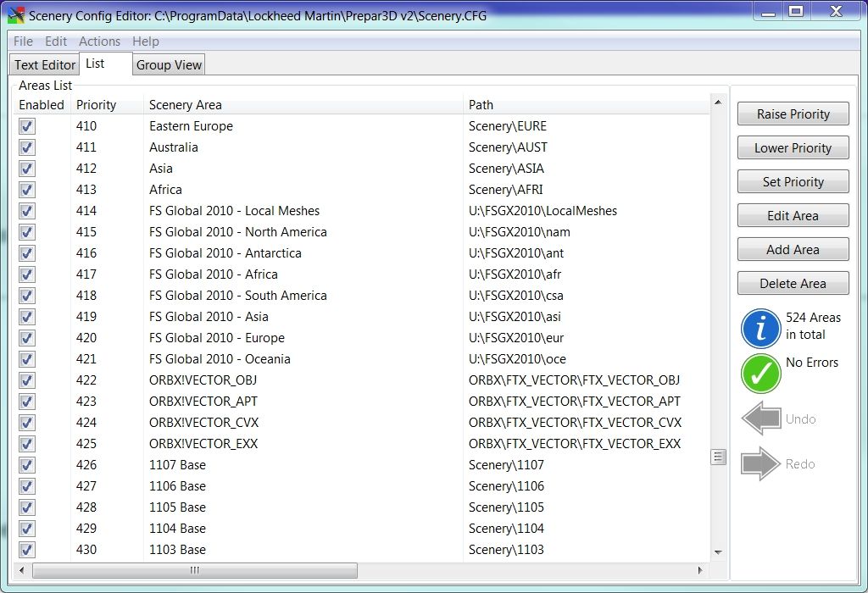Image resolution: width=868 pixels, height=593 pixels.
Task: Click the Undo arrow icon
Action: pos(760,418)
